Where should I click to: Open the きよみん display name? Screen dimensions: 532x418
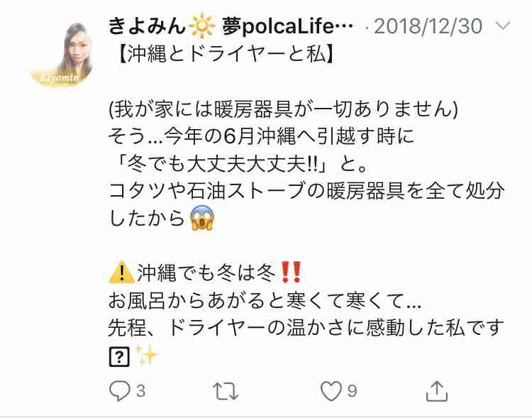point(147,26)
